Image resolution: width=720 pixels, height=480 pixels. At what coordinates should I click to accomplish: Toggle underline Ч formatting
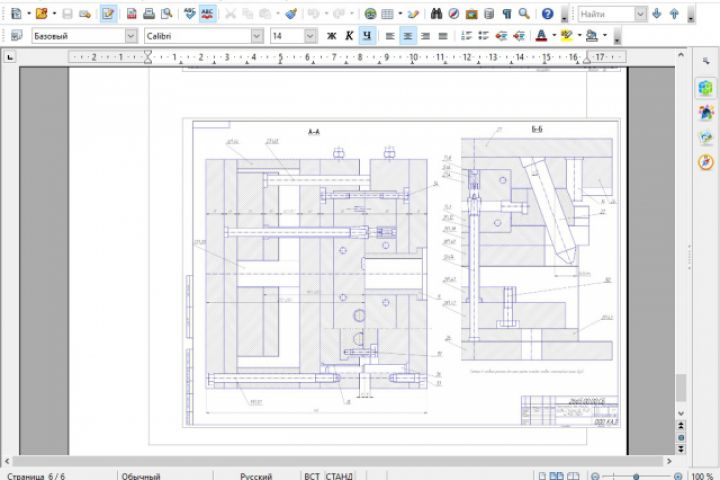pyautogui.click(x=367, y=36)
